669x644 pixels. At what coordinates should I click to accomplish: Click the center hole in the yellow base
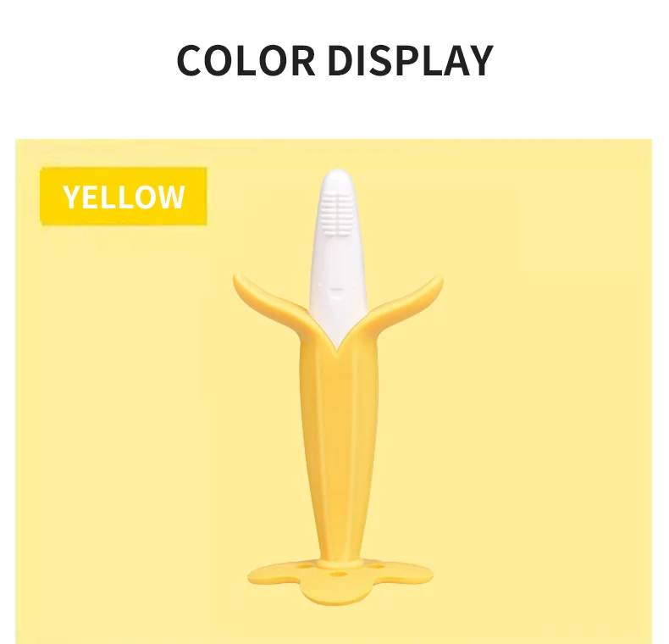[338, 574]
